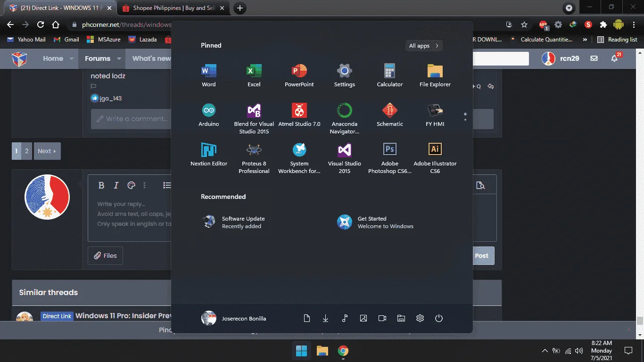Open File Explorer from the taskbar
This screenshot has height=362, width=644.
322,351
